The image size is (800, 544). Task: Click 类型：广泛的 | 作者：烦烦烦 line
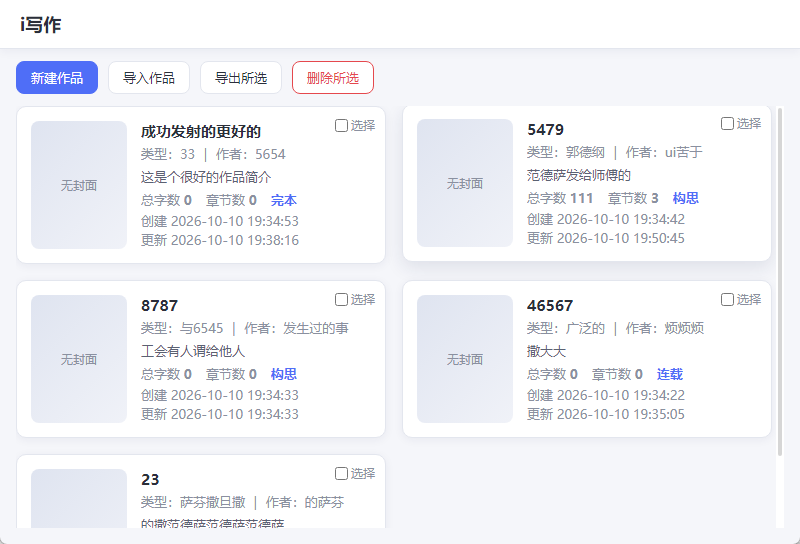click(615, 328)
